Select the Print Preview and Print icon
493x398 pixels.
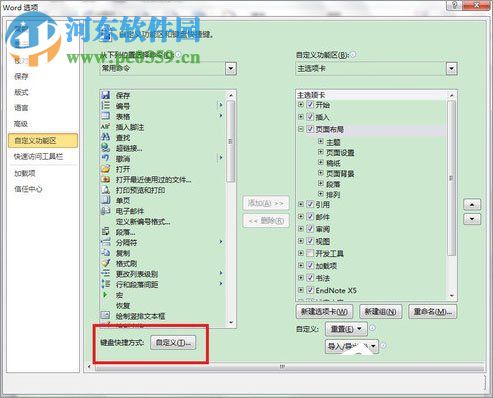point(105,190)
